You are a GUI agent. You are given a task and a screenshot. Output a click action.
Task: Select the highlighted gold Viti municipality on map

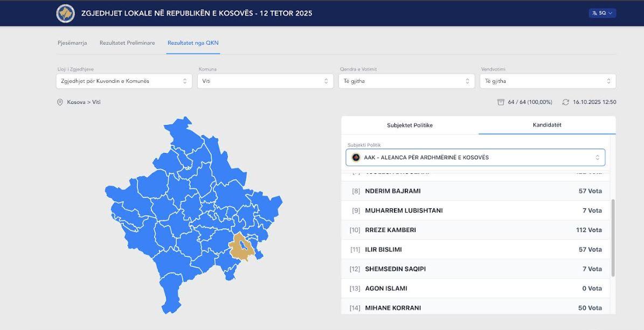click(x=241, y=248)
